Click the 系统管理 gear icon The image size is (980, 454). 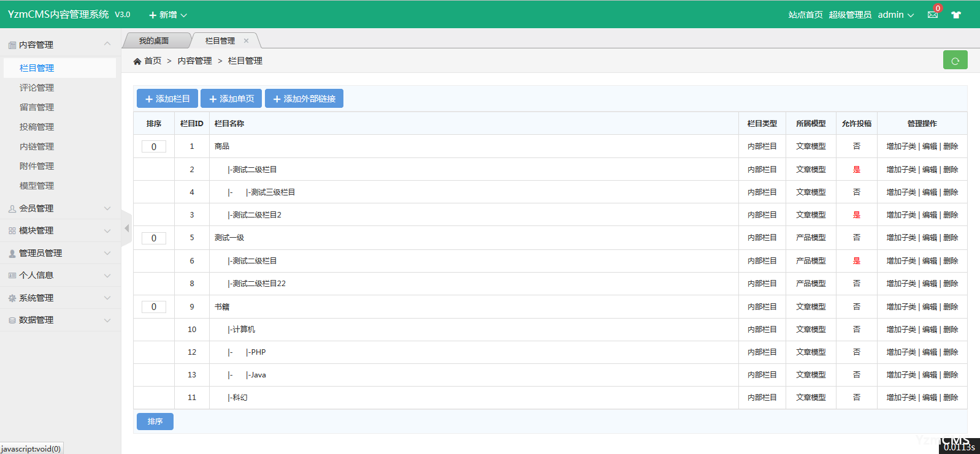coord(12,298)
